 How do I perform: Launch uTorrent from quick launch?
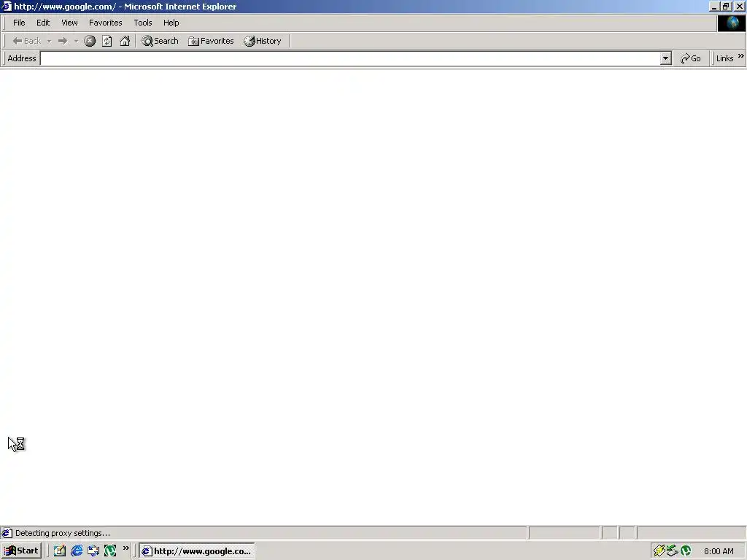point(110,551)
